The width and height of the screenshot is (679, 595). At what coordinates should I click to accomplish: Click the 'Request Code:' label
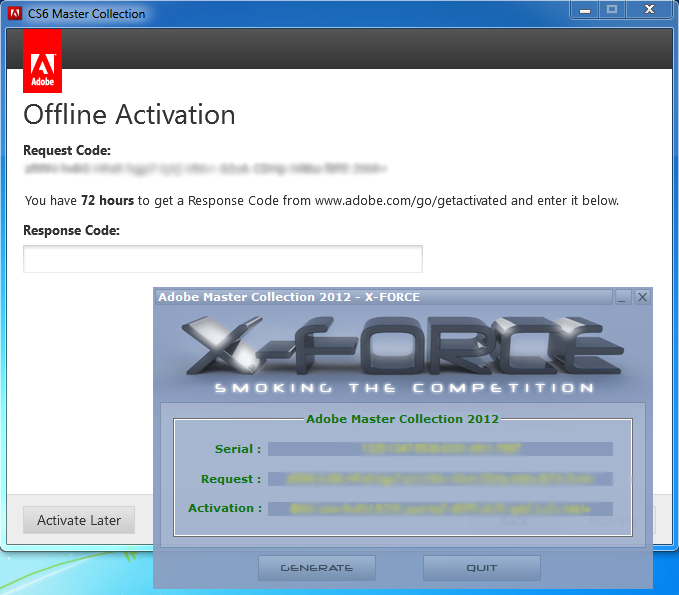(x=67, y=151)
